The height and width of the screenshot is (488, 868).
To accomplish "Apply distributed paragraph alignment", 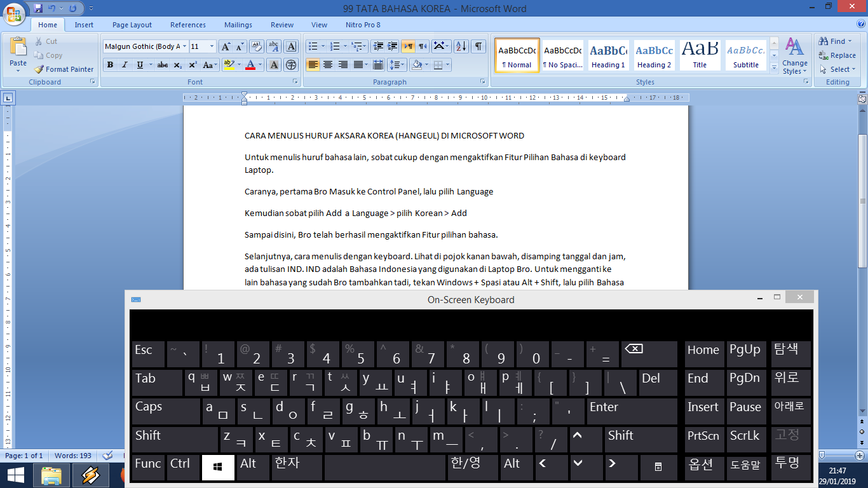I will click(378, 65).
